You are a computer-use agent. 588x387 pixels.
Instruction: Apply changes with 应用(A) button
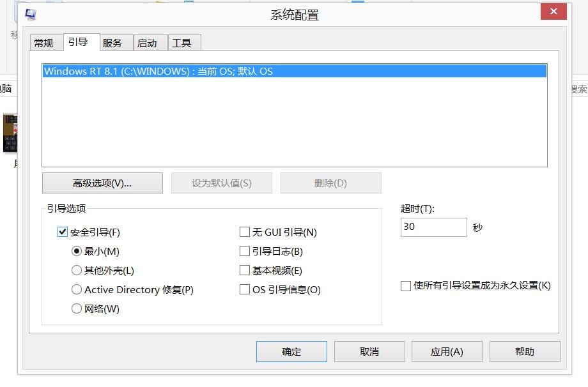coord(447,351)
